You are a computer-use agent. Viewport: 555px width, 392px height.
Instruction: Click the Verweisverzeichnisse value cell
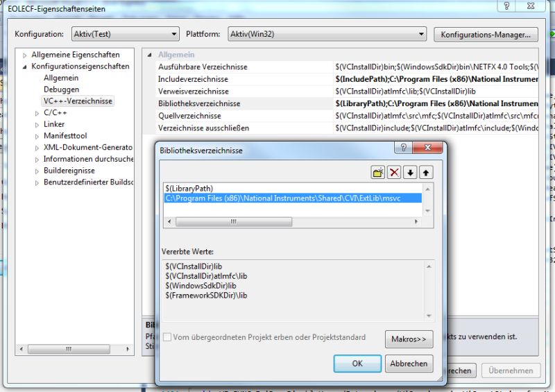point(436,92)
